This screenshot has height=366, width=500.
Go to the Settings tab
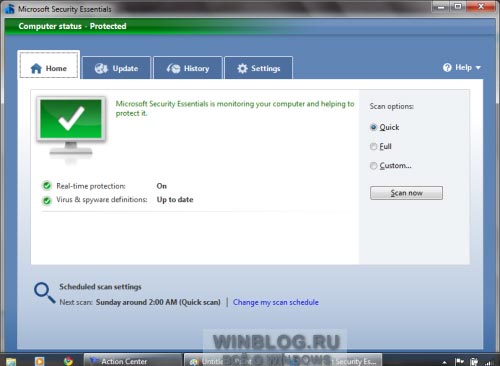pyautogui.click(x=259, y=68)
